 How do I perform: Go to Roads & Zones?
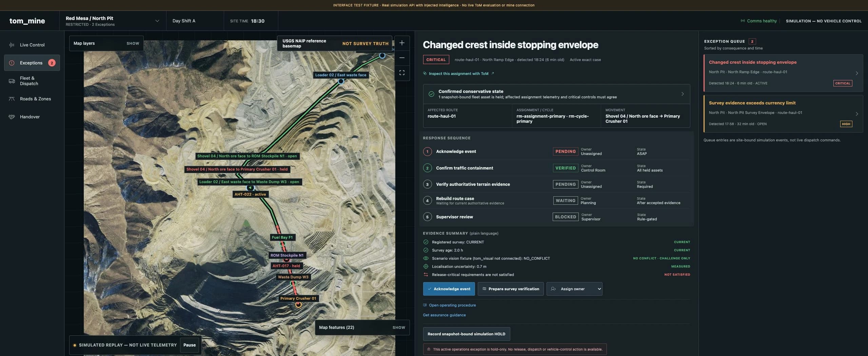coord(32,99)
